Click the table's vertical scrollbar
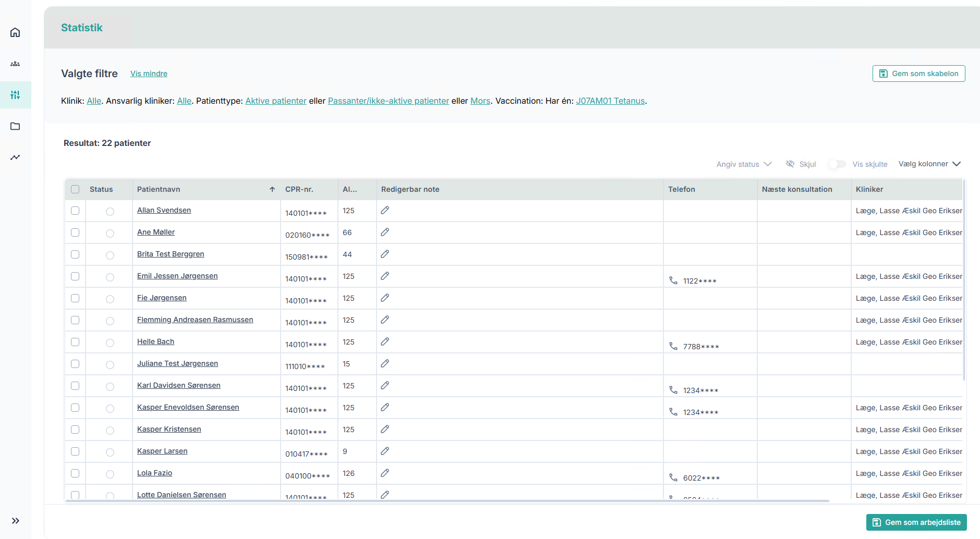 964,280
